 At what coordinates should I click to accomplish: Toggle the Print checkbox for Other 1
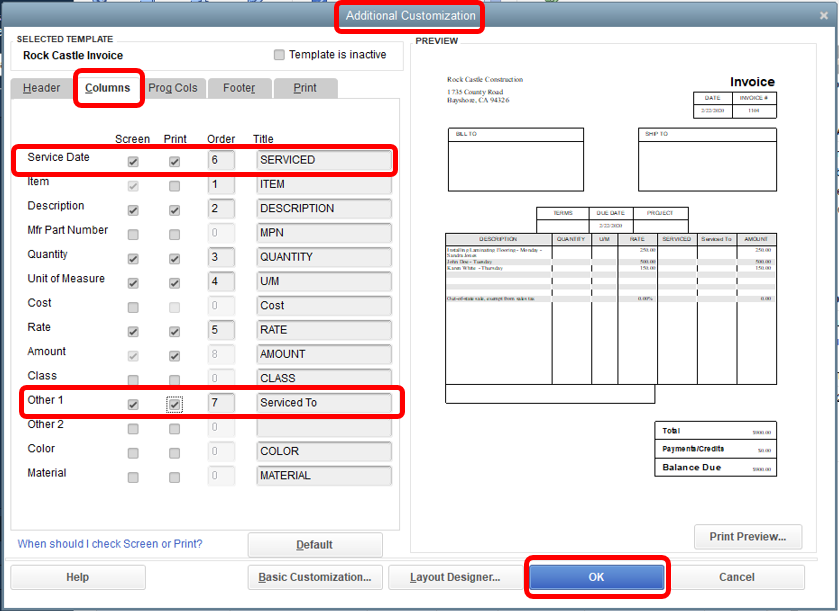[x=174, y=403]
